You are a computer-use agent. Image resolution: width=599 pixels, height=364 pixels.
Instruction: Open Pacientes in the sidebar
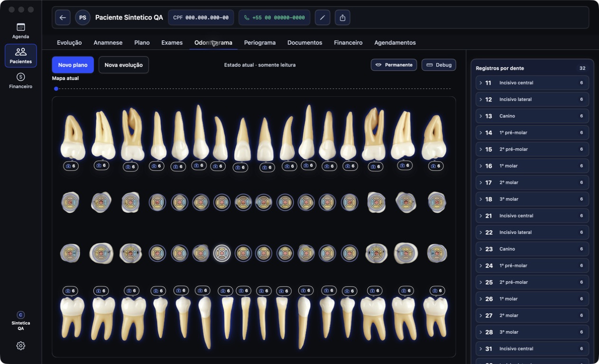21,56
